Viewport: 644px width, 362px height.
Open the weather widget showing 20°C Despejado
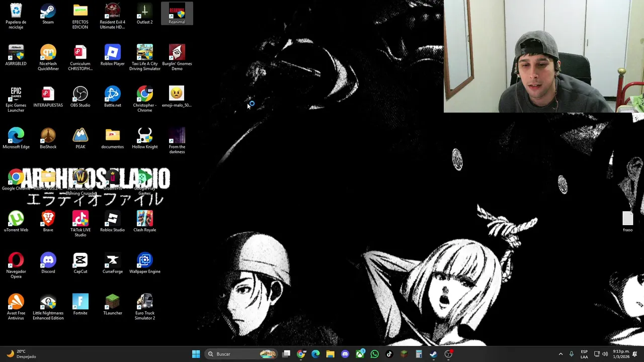click(x=20, y=354)
